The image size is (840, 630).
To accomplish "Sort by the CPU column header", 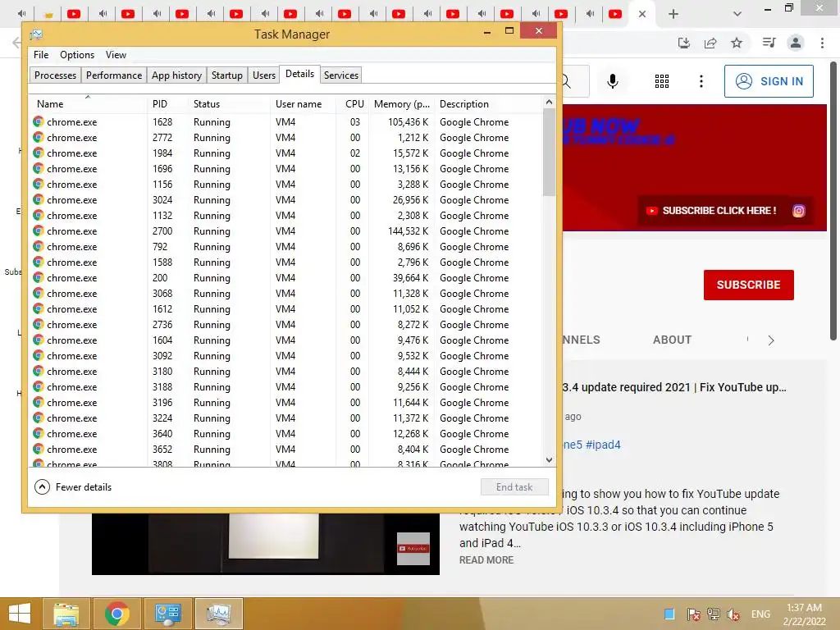I will coord(353,104).
